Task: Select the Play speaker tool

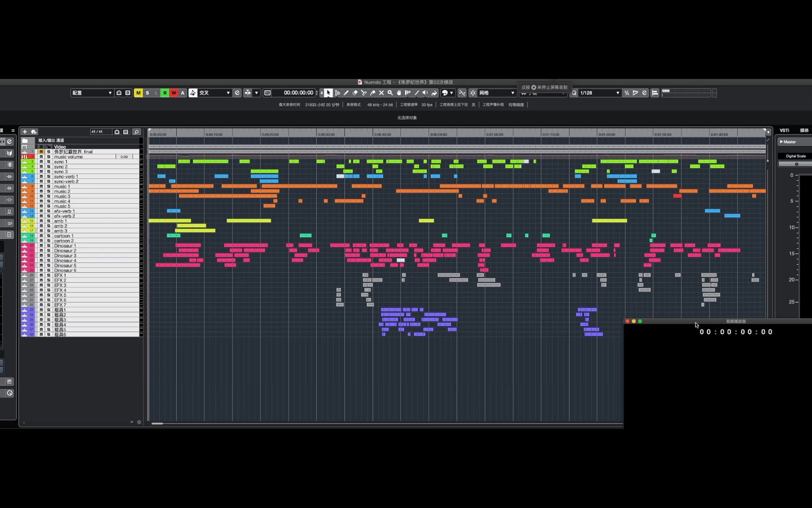Action: (x=425, y=93)
